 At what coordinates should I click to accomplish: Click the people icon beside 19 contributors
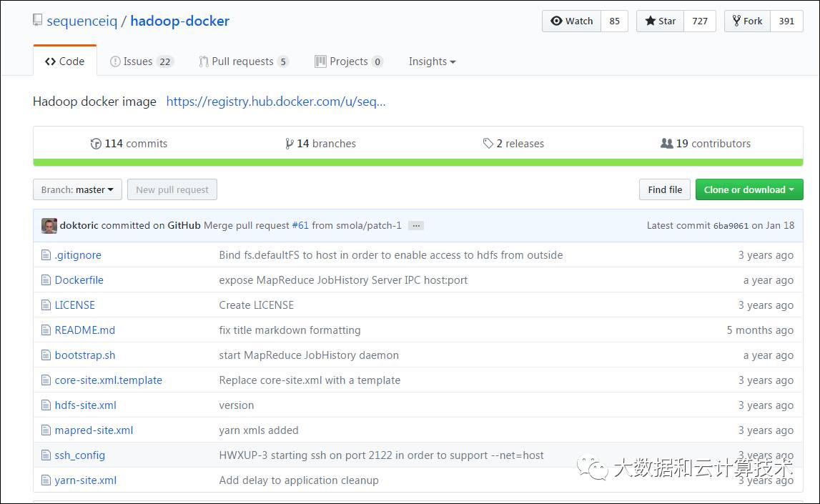pyautogui.click(x=667, y=143)
